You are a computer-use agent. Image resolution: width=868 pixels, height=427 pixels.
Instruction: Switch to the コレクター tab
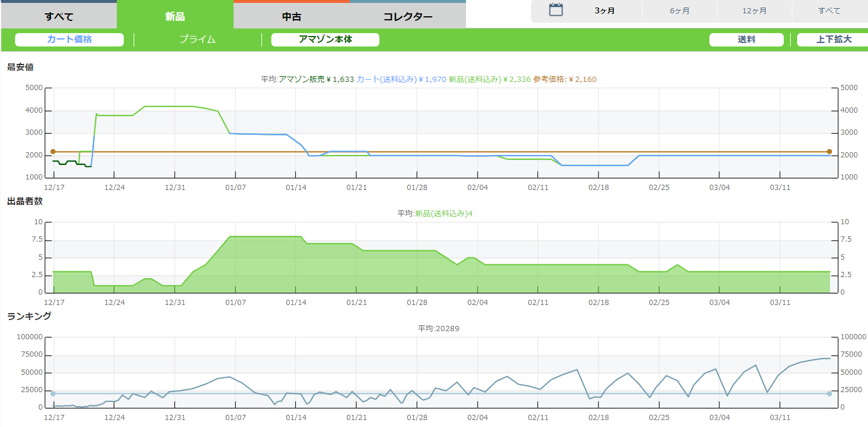click(408, 16)
